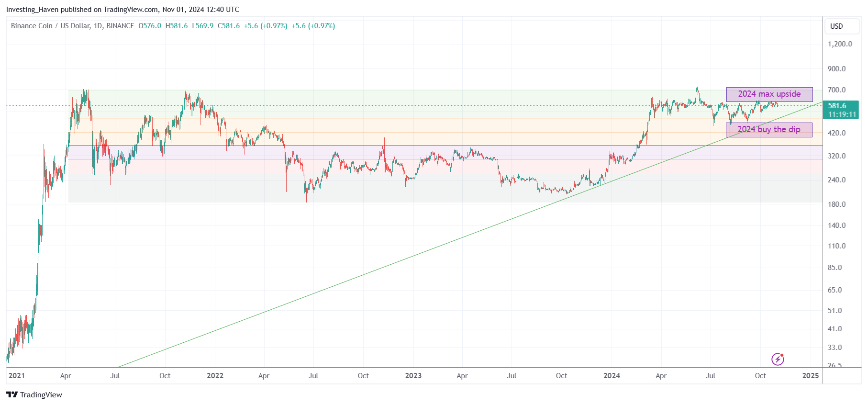The image size is (868, 405).
Task: Click the 1,200.0 price axis label
Action: click(x=840, y=44)
